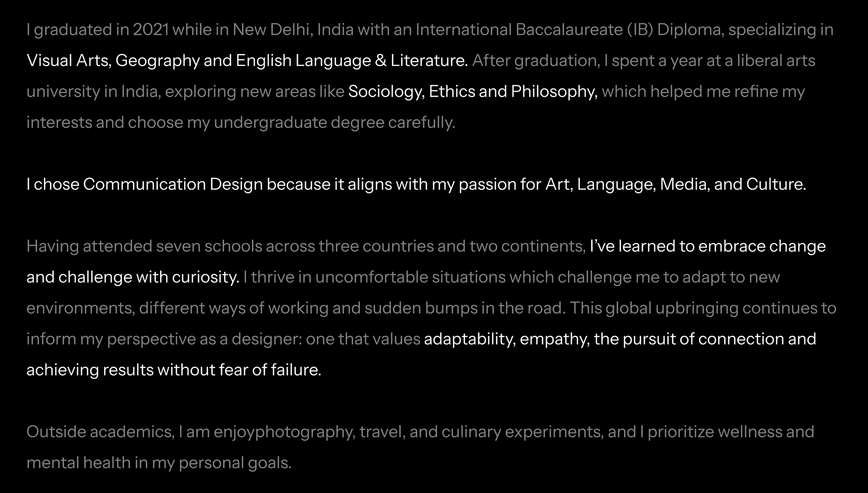This screenshot has width=868, height=493.
Task: Click the words "undergraduate degree carefully"
Action: pos(334,123)
